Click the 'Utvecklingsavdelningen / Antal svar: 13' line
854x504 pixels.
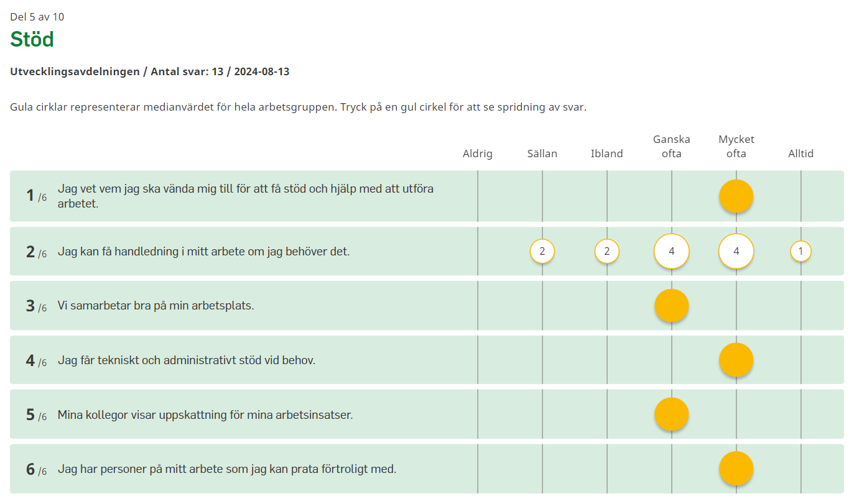[149, 71]
